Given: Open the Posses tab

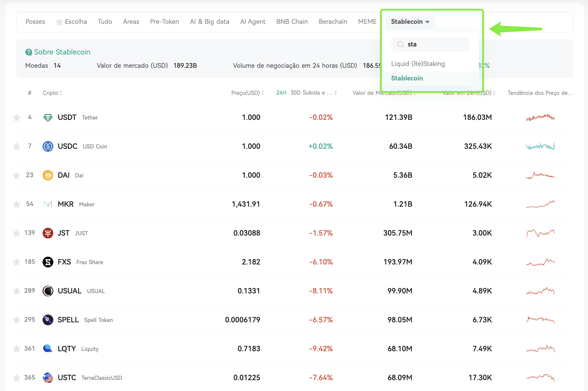Looking at the screenshot, I should click(35, 22).
